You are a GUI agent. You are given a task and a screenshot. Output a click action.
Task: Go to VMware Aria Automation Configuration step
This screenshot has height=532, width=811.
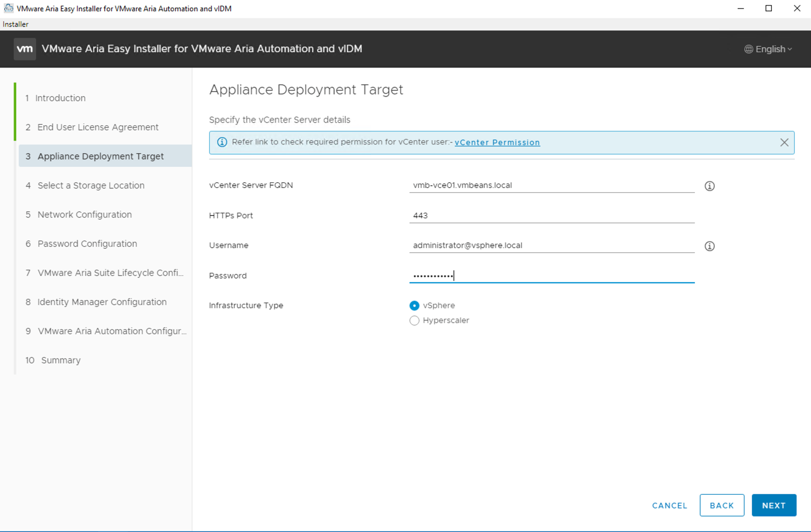105,331
